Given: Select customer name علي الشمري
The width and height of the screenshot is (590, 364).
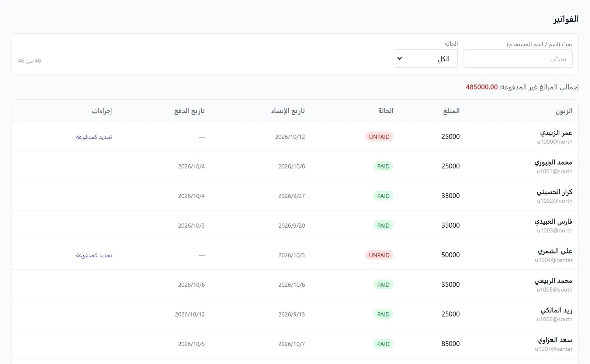Looking at the screenshot, I should (555, 251).
